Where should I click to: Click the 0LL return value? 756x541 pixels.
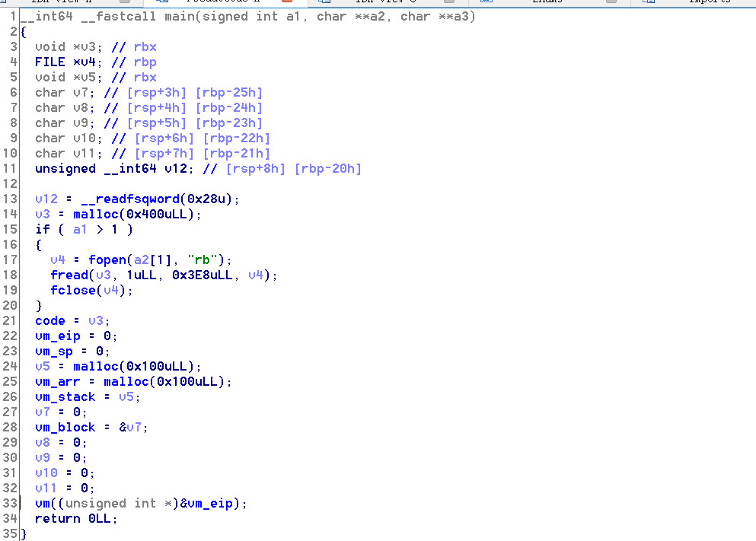click(x=100, y=518)
